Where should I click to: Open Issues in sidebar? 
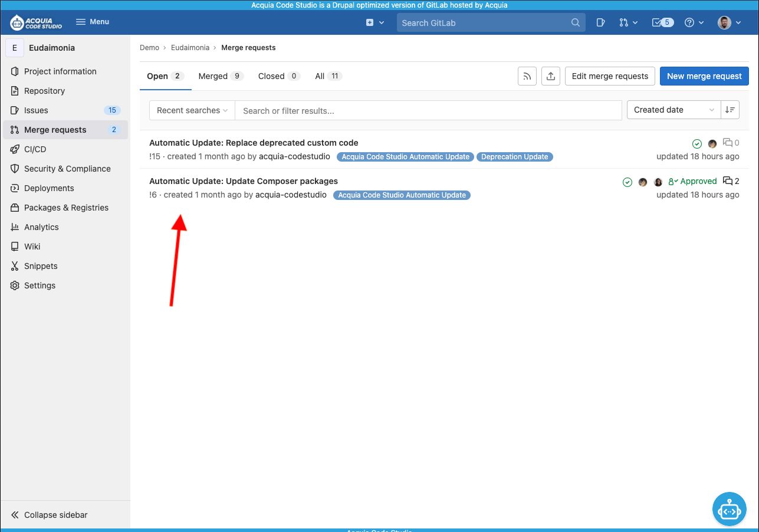[65, 110]
